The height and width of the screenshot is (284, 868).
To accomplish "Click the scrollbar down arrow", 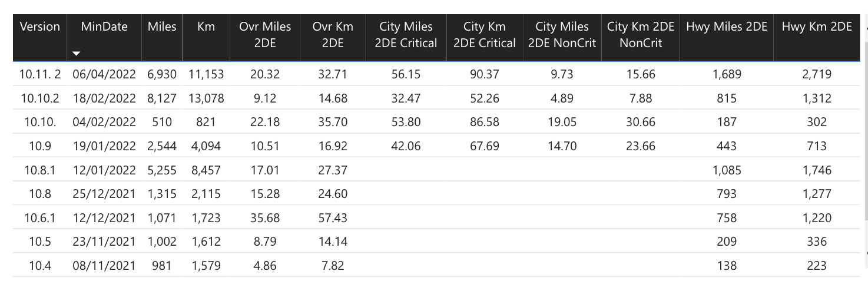I will point(865,253).
